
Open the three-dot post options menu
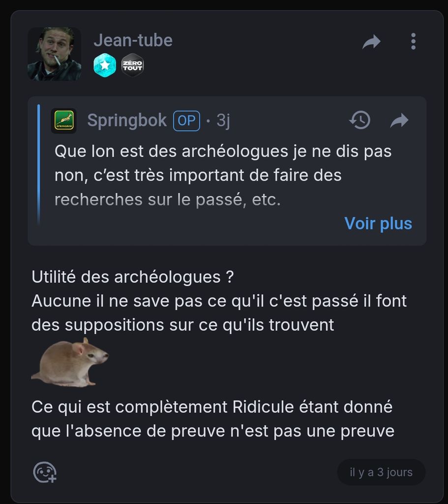(x=413, y=41)
